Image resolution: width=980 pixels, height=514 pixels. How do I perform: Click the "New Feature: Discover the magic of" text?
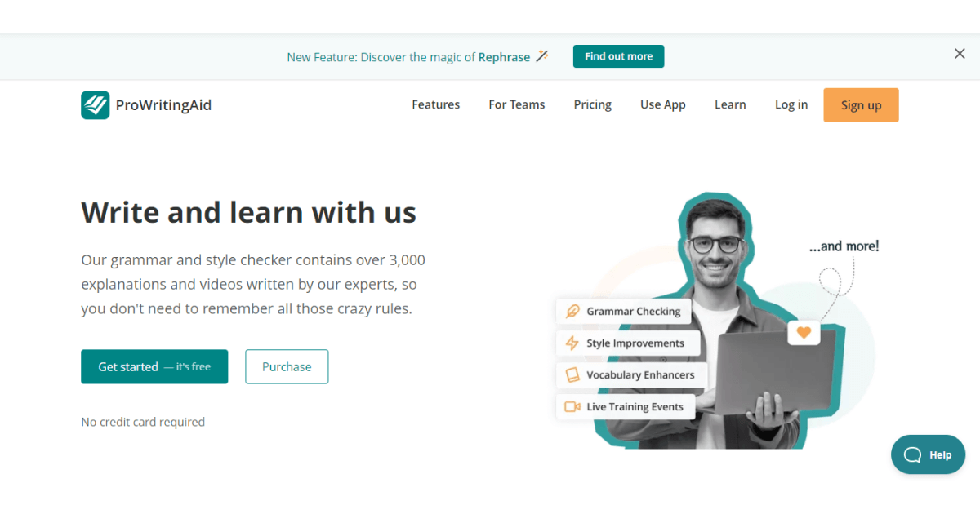click(381, 57)
